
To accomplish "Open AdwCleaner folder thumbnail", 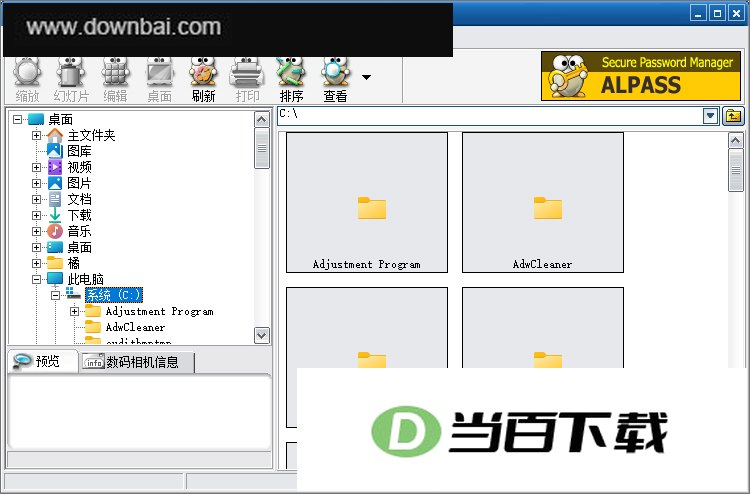I will pos(543,203).
